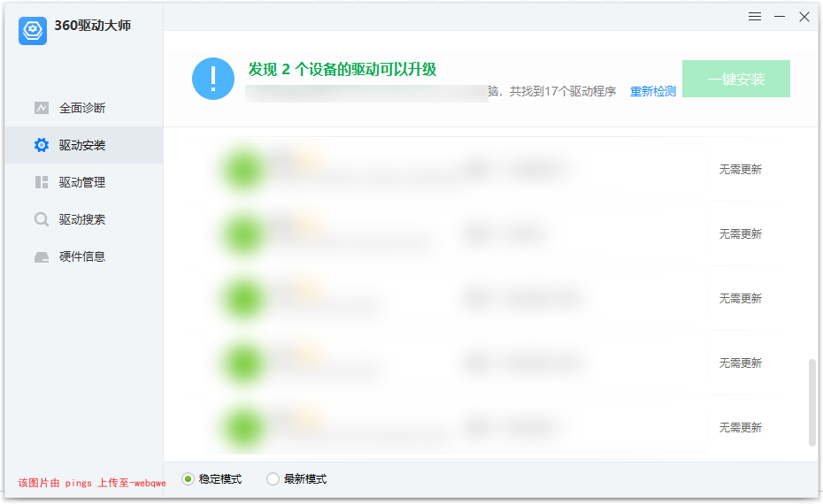The height and width of the screenshot is (504, 823).
Task: Open 驱动搜索 section
Action: point(84,219)
